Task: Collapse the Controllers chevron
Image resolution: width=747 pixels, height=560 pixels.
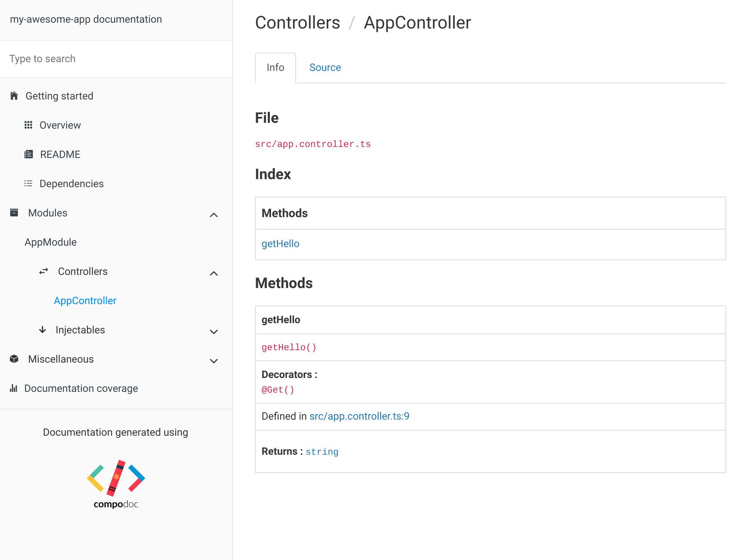Action: coord(214,273)
